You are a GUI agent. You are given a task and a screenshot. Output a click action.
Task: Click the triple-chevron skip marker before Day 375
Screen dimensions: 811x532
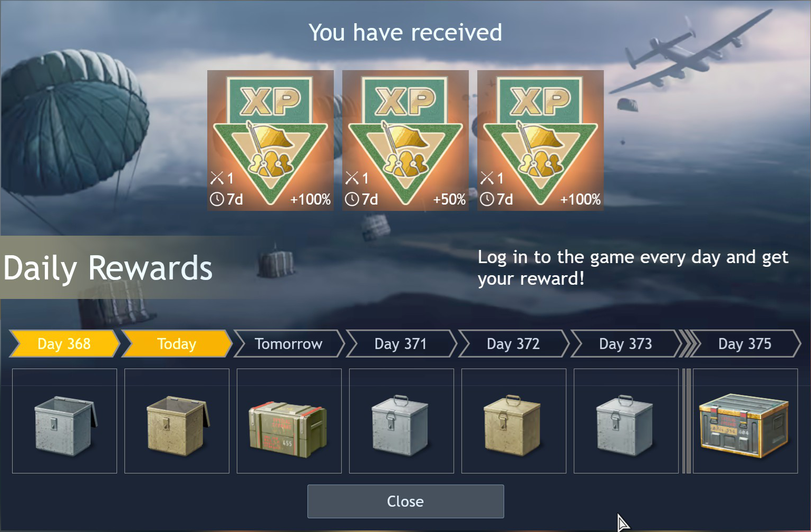point(689,344)
